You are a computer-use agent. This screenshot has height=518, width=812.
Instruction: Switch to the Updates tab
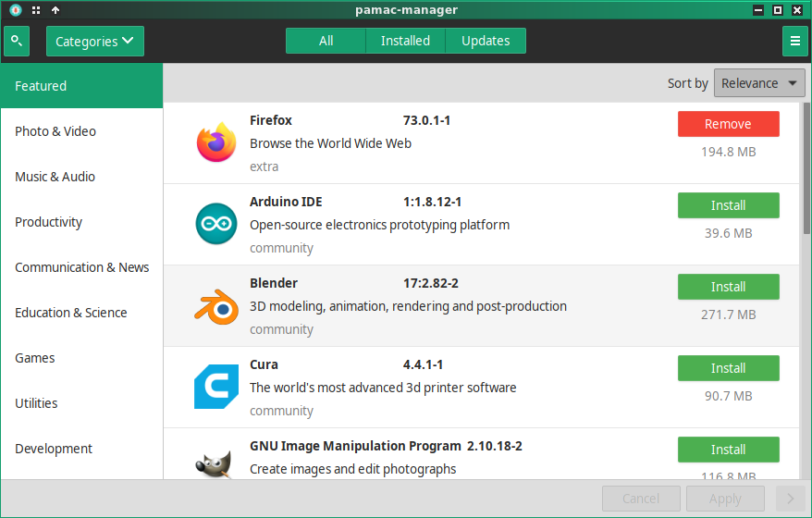pyautogui.click(x=486, y=41)
